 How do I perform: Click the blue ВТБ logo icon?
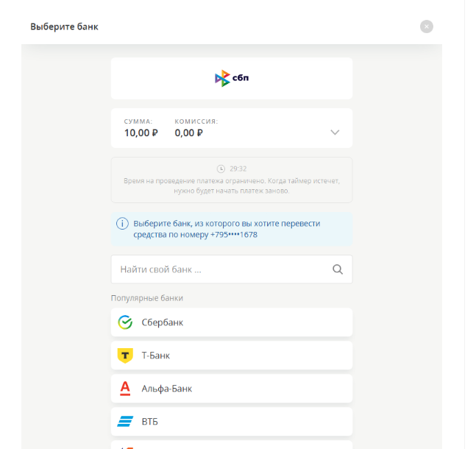(x=125, y=422)
